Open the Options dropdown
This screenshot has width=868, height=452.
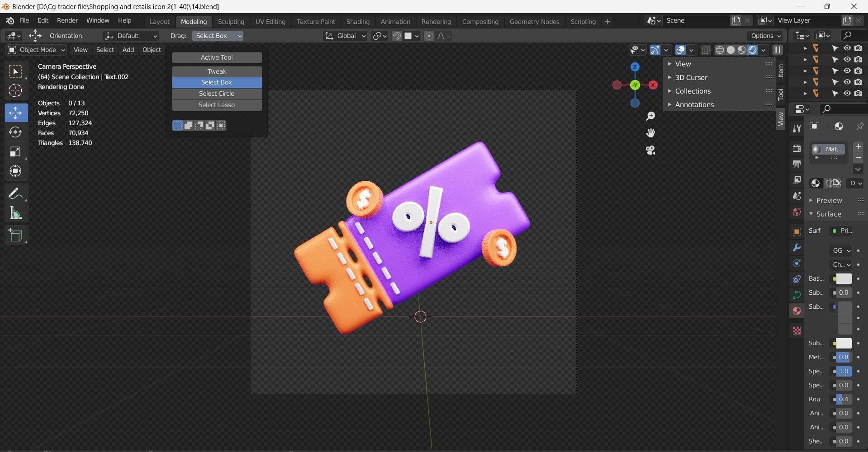[766, 36]
